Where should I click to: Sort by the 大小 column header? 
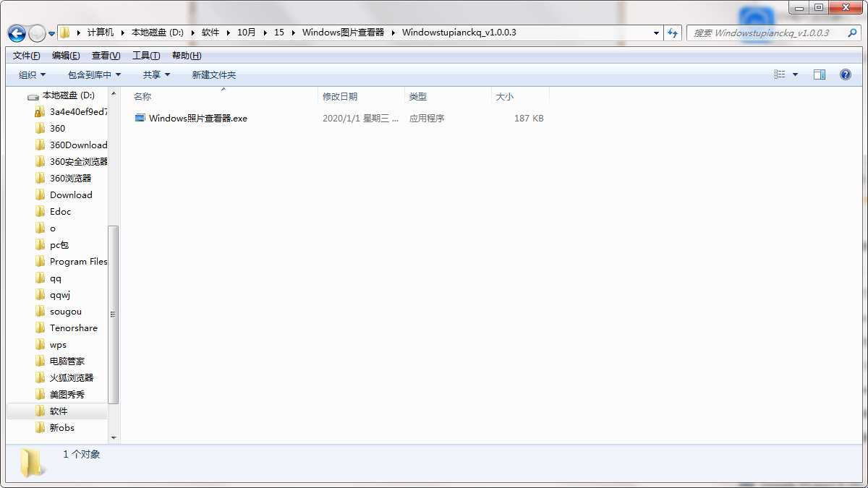pos(521,96)
